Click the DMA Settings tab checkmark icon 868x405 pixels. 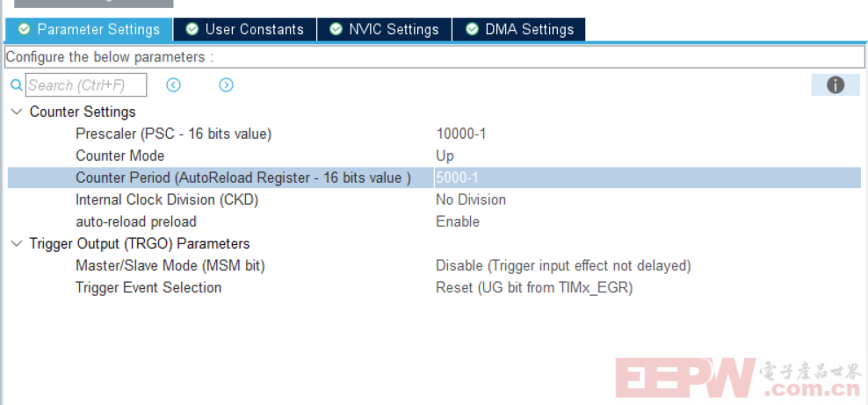click(x=472, y=30)
